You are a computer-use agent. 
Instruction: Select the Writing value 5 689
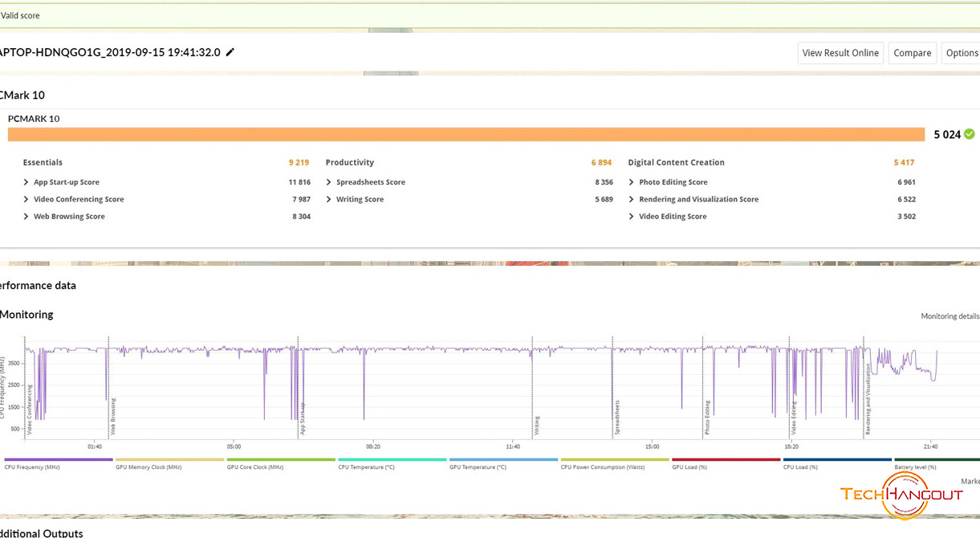click(604, 199)
